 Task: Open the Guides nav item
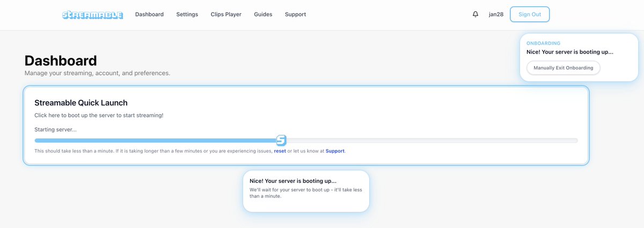pos(263,14)
